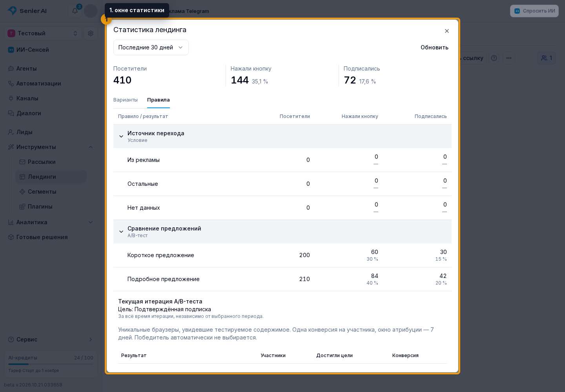Open the user avatar in the header
Screen dimensions: 565x392
(91, 11)
